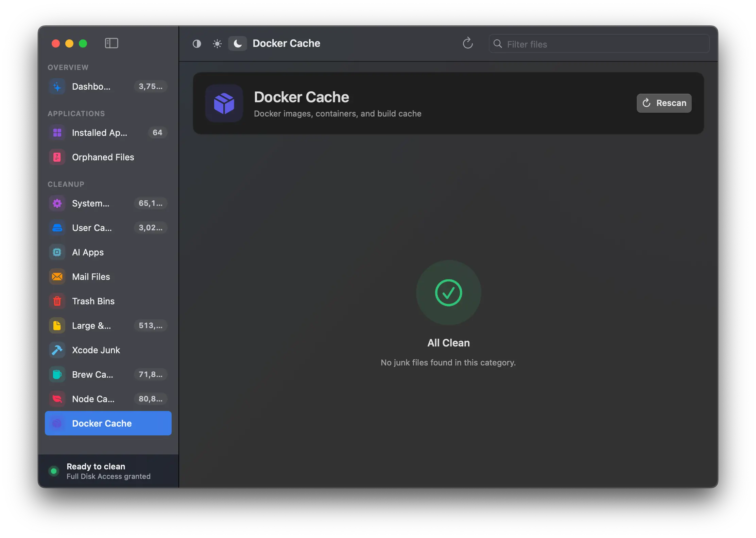Viewport: 756px width, 538px height.
Task: Click the Large files yellow document icon
Action: click(57, 326)
